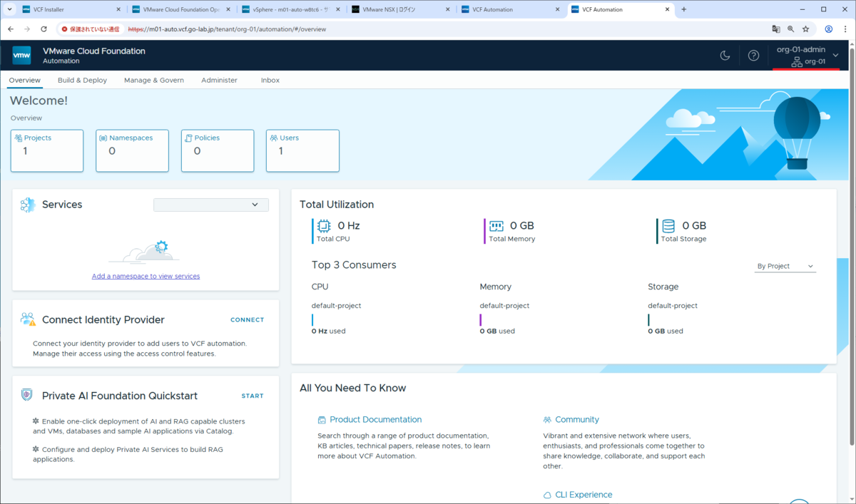Image resolution: width=856 pixels, height=504 pixels.
Task: Open the Overview tab
Action: pyautogui.click(x=25, y=81)
